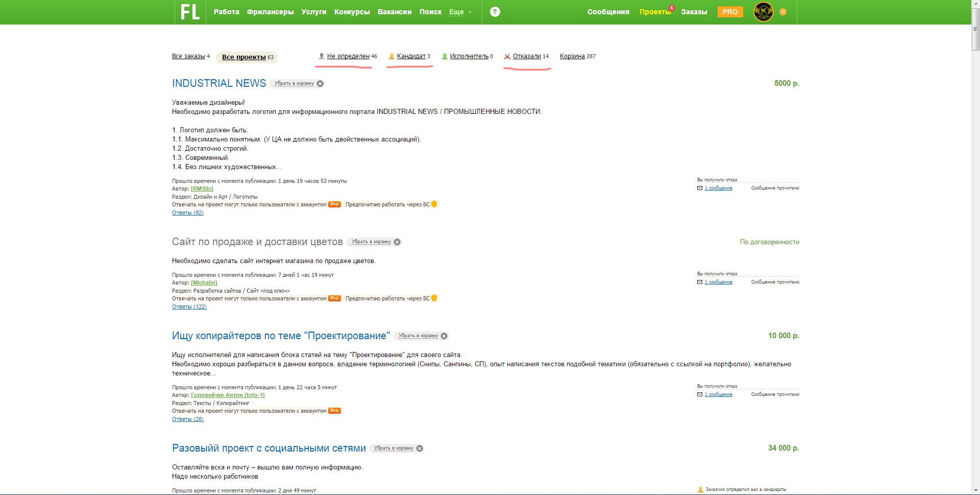
Task: Select the Все проекты tab
Action: (x=244, y=57)
